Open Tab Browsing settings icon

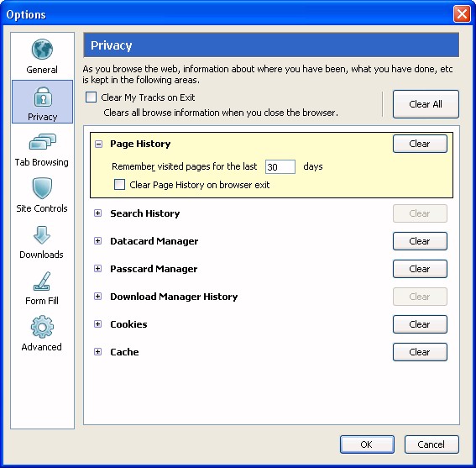tap(43, 142)
